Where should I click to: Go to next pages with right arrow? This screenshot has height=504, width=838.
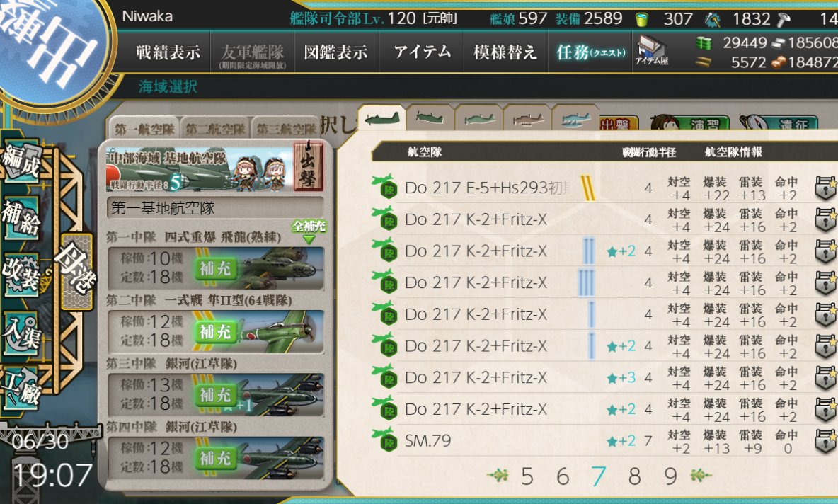701,474
